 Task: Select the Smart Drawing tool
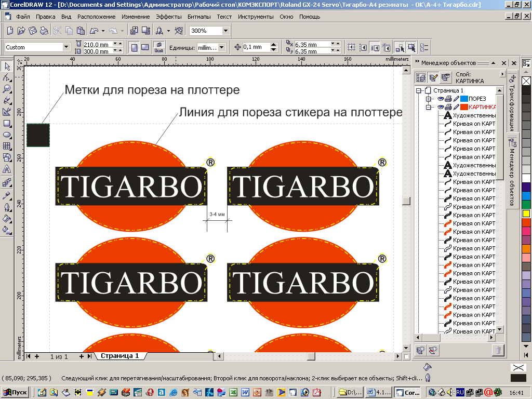point(7,112)
